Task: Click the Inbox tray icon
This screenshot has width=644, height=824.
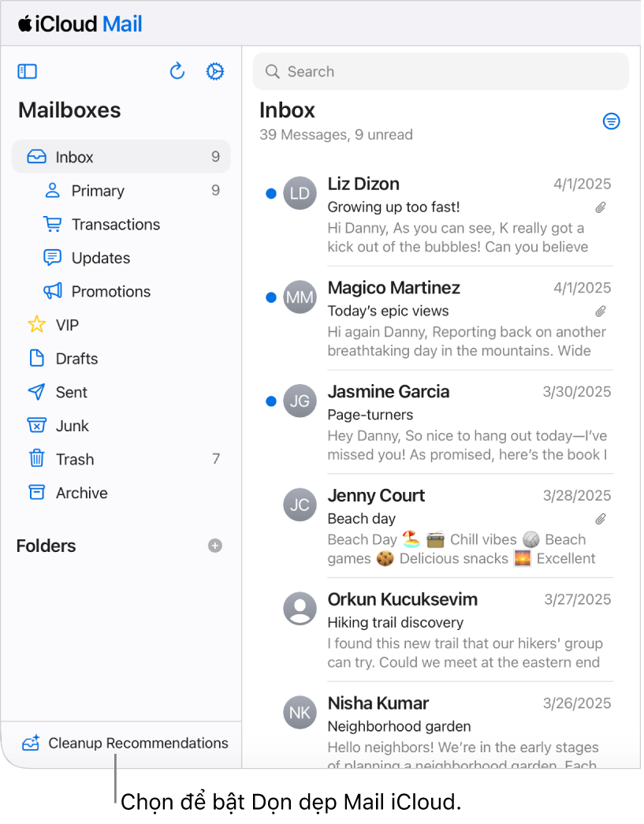Action: point(36,157)
